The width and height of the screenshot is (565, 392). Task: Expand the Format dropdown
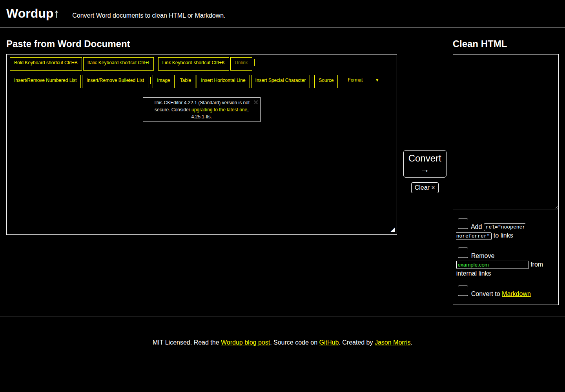click(363, 80)
